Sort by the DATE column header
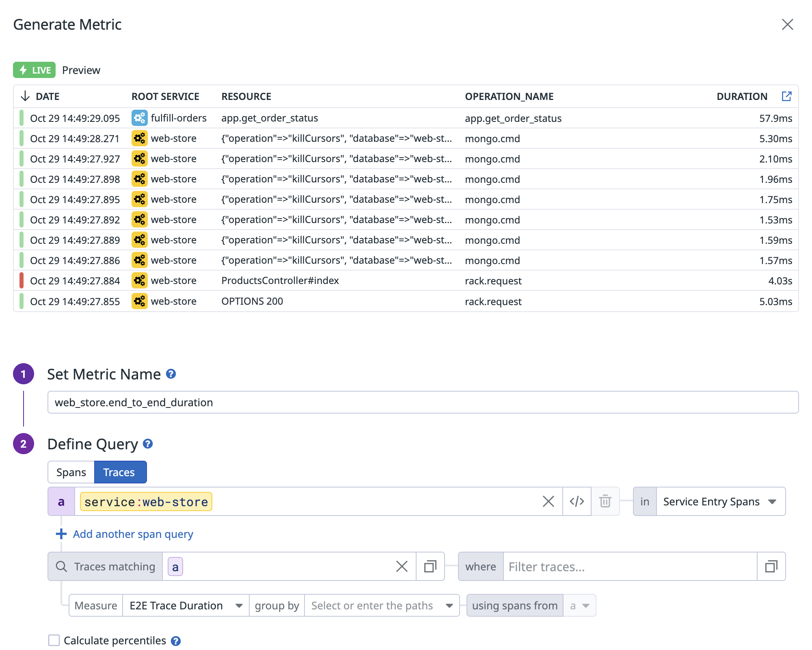 pyautogui.click(x=47, y=96)
